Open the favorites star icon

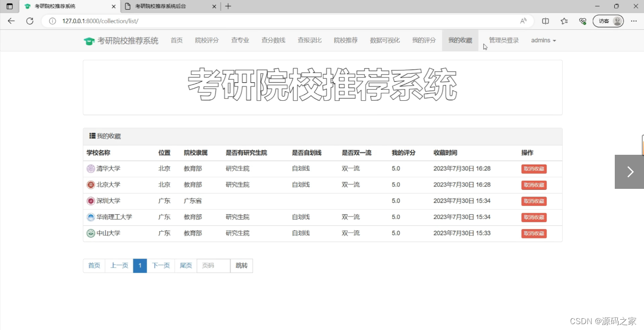coord(564,21)
